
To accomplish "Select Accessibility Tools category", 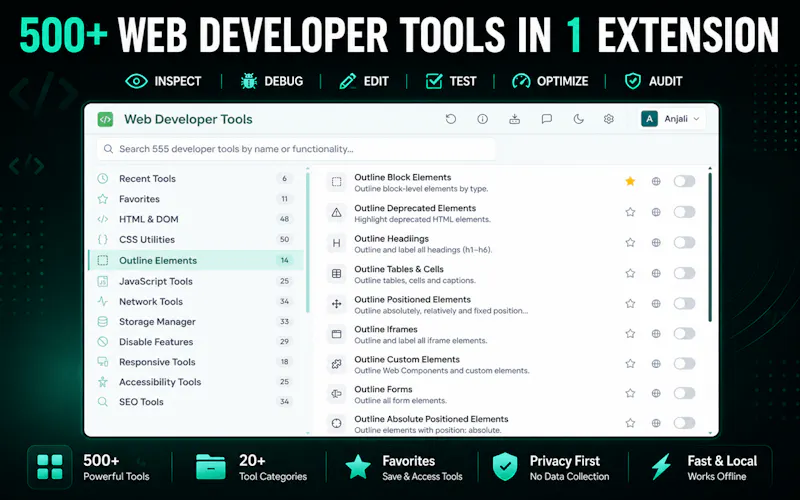I will click(196, 382).
